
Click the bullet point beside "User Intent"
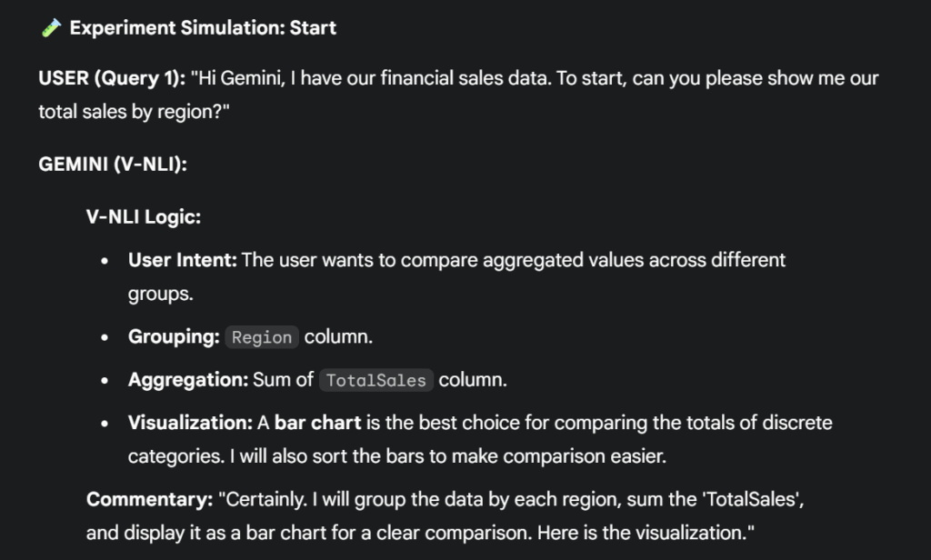pyautogui.click(x=106, y=261)
